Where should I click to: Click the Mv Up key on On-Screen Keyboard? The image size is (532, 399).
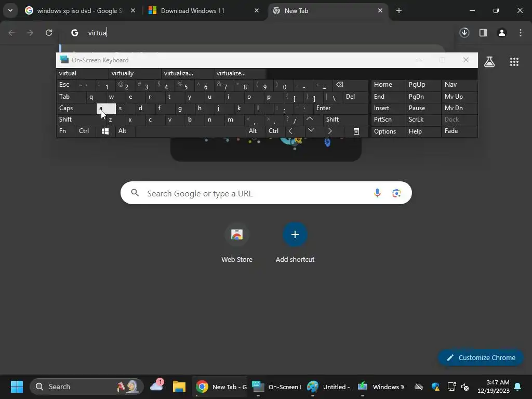pos(459,97)
